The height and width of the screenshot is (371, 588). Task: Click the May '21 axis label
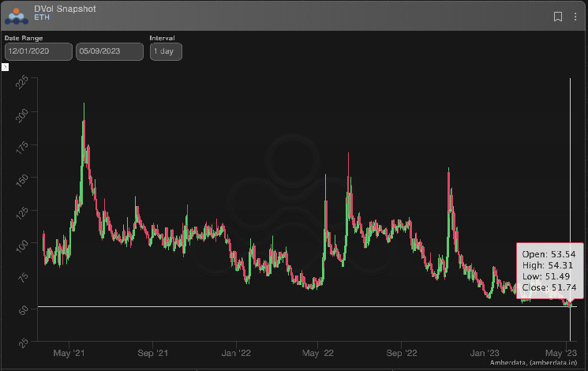(69, 353)
